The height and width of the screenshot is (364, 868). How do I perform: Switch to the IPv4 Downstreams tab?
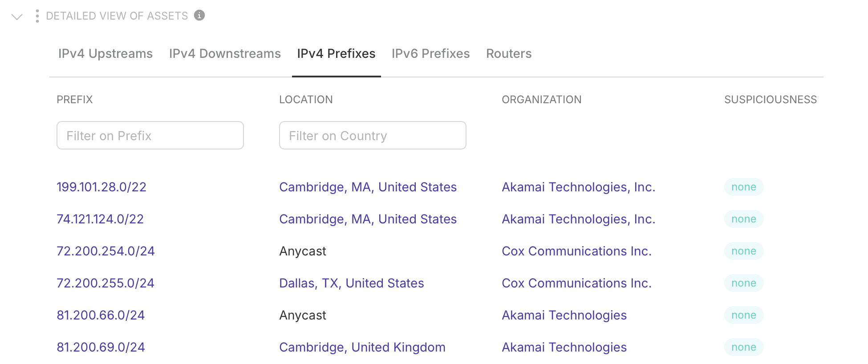pyautogui.click(x=225, y=54)
